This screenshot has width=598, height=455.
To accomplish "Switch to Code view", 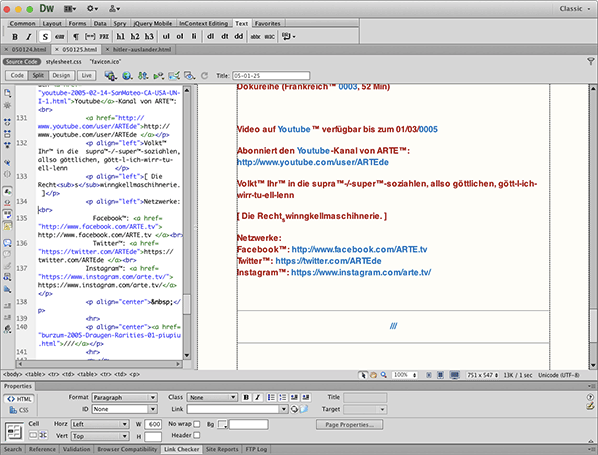I will tap(17, 76).
